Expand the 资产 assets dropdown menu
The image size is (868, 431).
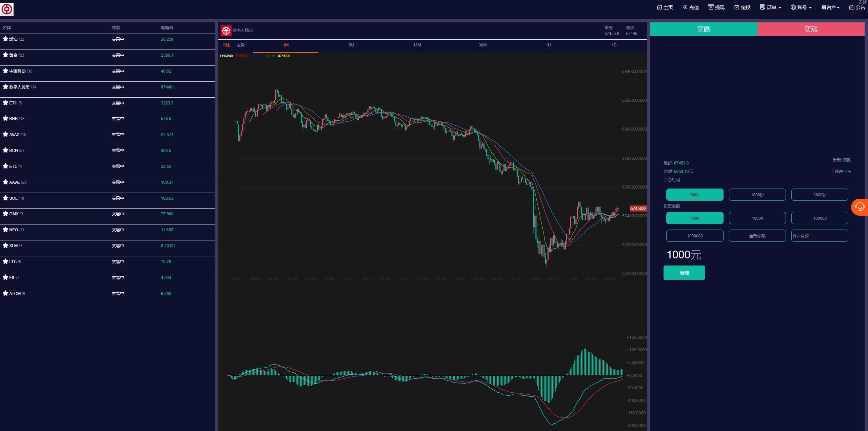point(830,7)
